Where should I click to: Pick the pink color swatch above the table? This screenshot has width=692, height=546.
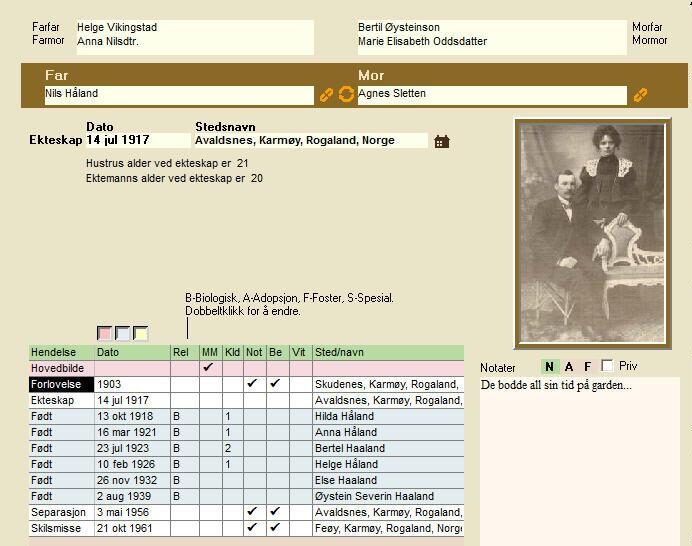pos(105,333)
